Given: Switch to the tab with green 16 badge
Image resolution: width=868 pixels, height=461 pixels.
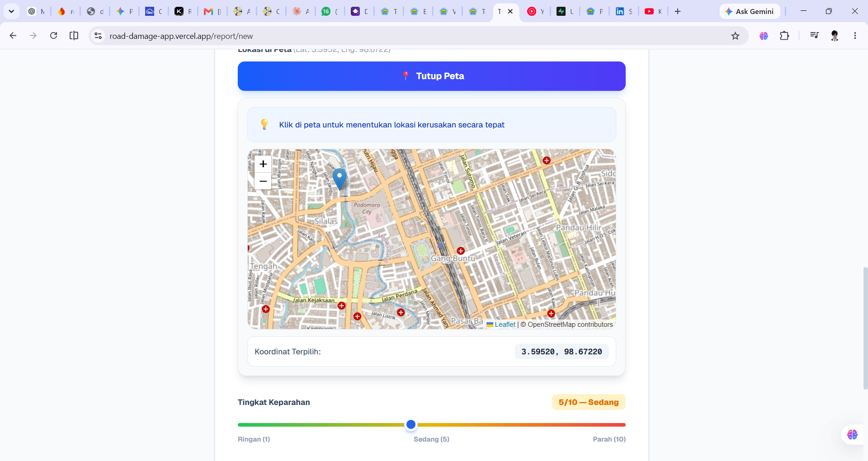Looking at the screenshot, I should pyautogui.click(x=330, y=11).
